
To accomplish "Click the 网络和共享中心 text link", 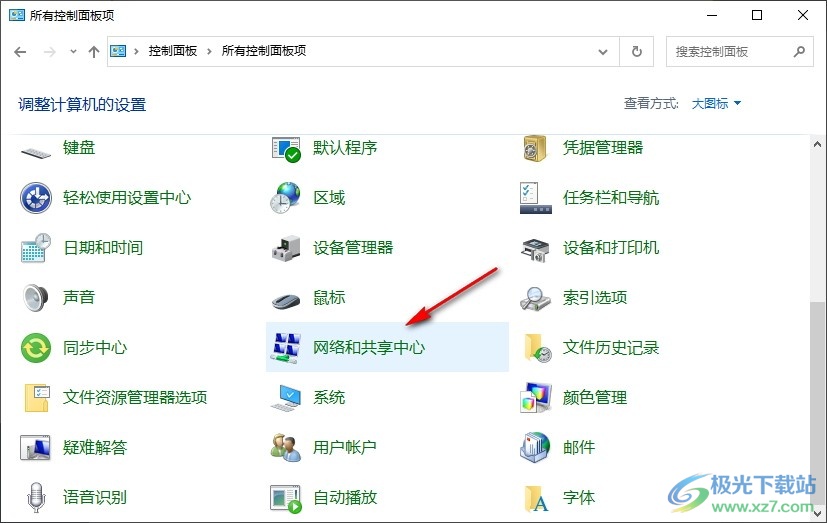I will click(x=369, y=347).
